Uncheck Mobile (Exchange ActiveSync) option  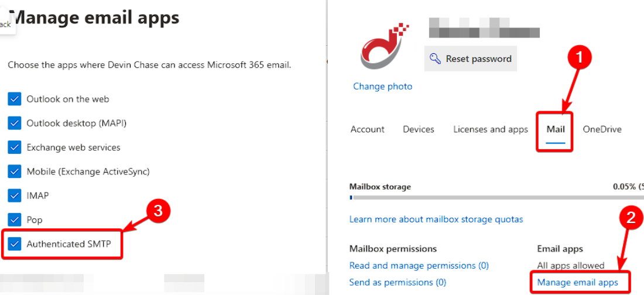[x=15, y=171]
